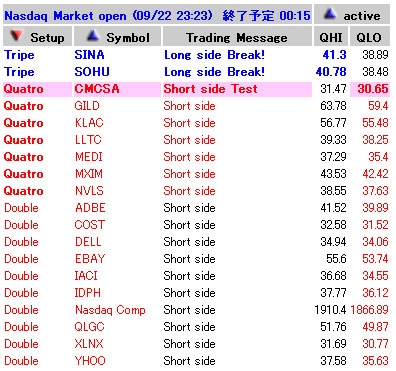Click the highlighted 30.65 QLO value
The image size is (396, 371).
tap(373, 89)
